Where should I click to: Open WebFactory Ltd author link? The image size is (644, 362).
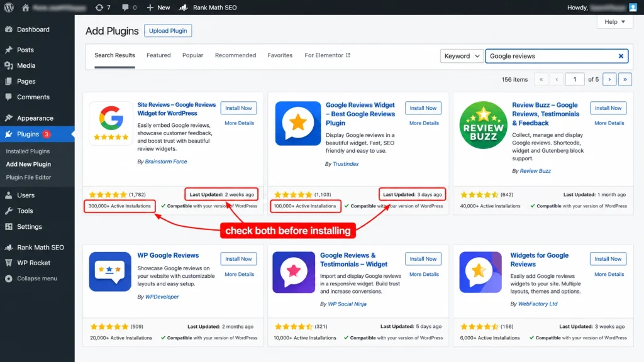click(x=538, y=304)
